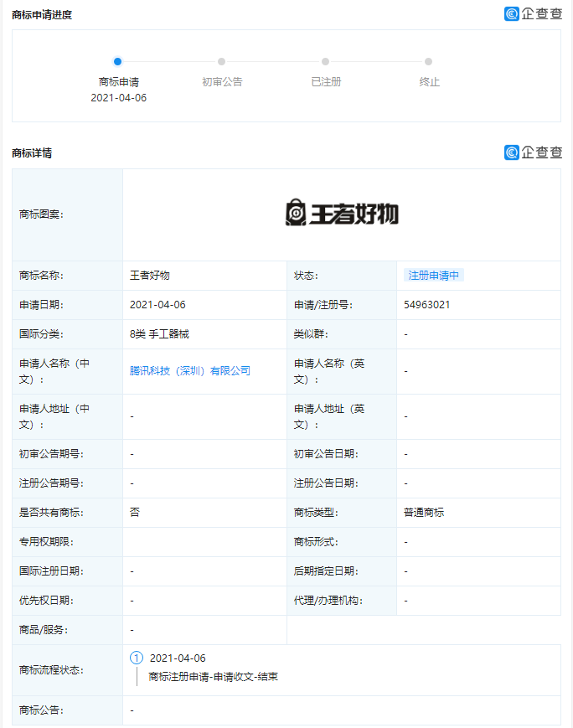Image resolution: width=573 pixels, height=728 pixels.
Task: Click the 王者好物 trademark image
Action: pos(342,213)
